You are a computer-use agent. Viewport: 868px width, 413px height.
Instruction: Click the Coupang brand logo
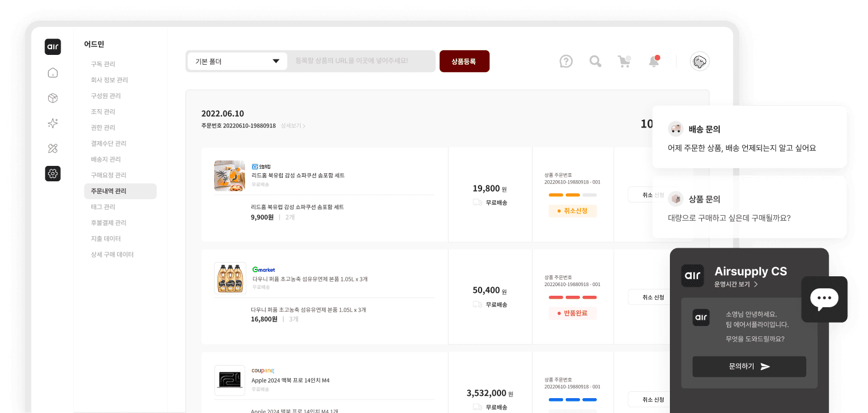point(263,371)
